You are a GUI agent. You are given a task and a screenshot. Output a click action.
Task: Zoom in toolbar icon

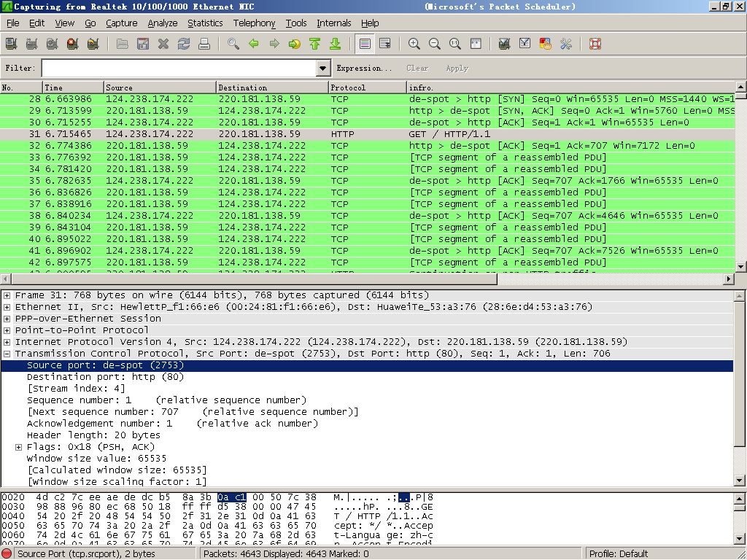(x=414, y=44)
